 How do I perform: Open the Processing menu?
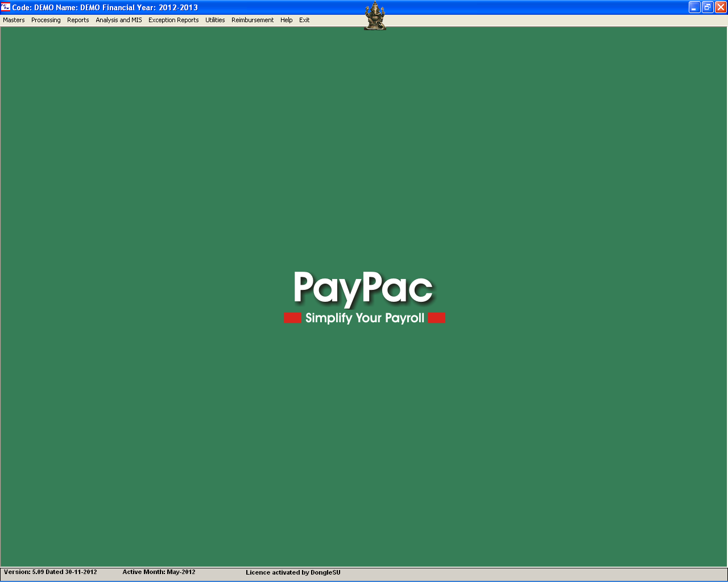coord(46,20)
